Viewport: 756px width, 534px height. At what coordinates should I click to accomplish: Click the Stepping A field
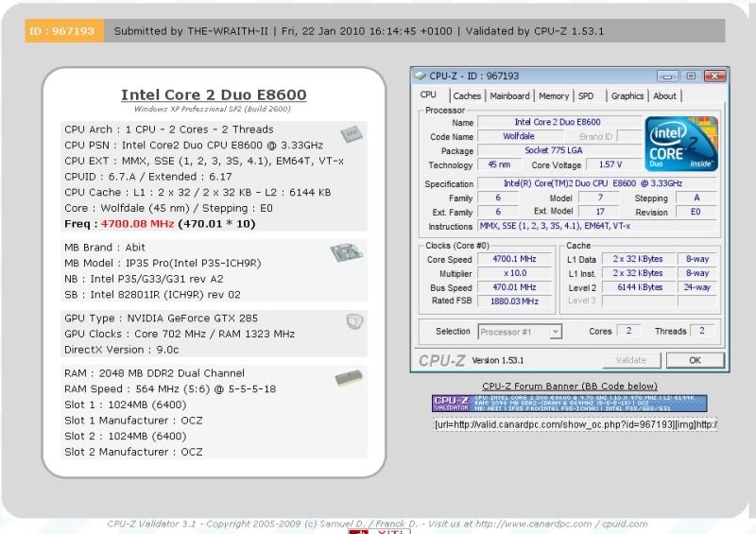(696, 198)
